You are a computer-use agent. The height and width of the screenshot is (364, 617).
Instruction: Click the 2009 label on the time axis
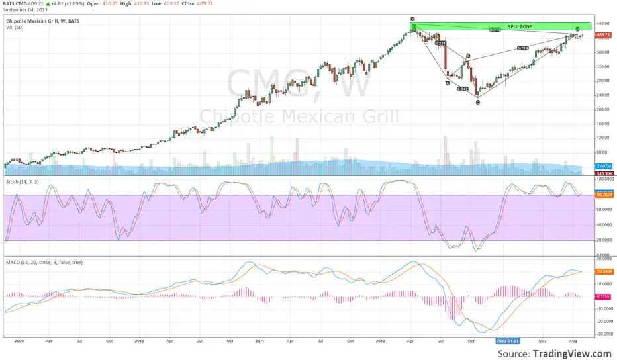(x=19, y=341)
